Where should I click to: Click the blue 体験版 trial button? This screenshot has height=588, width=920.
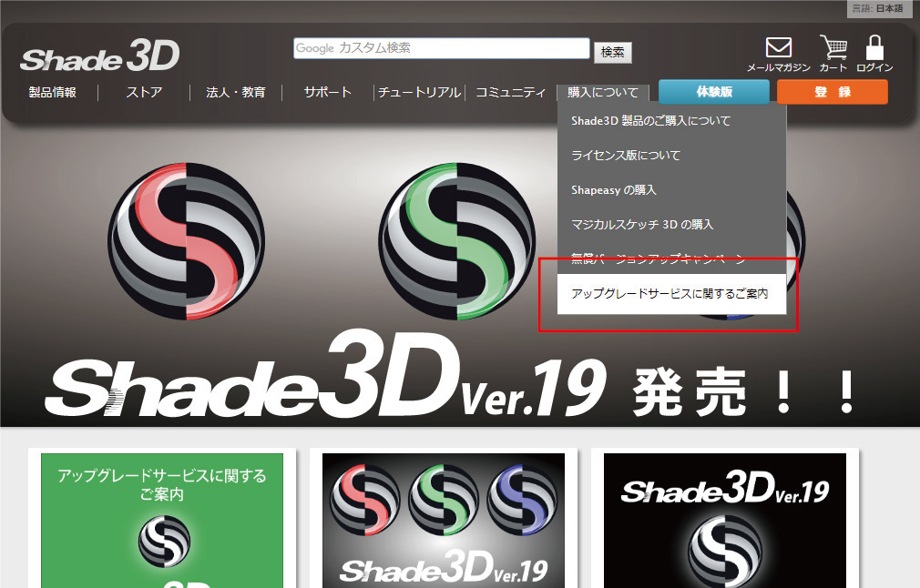[x=714, y=91]
